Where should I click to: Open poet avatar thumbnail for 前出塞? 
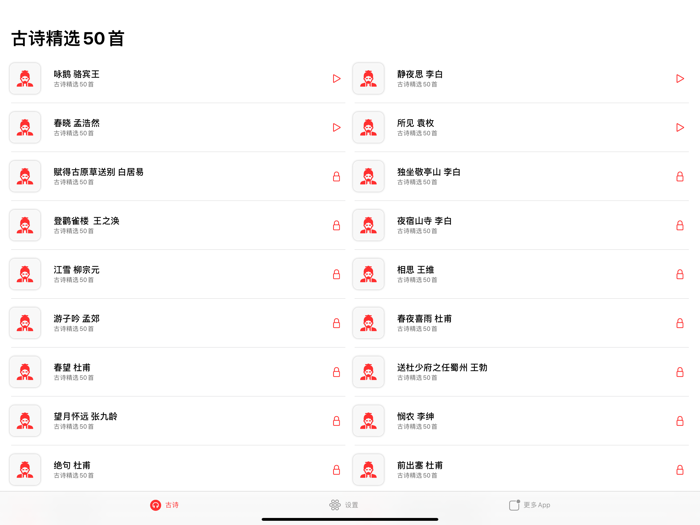(x=368, y=470)
